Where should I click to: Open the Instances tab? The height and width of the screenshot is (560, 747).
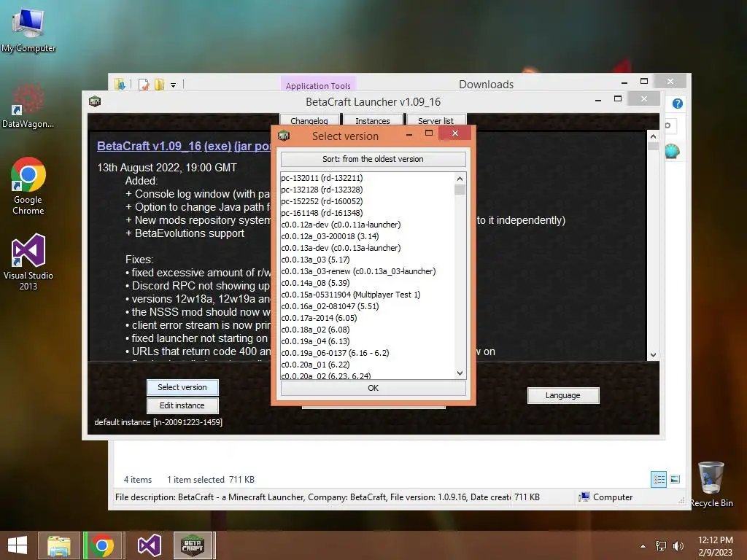373,120
